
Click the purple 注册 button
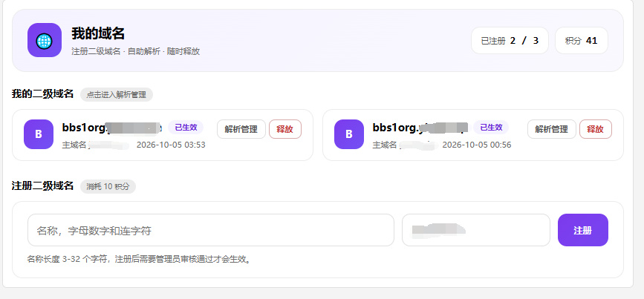(583, 230)
